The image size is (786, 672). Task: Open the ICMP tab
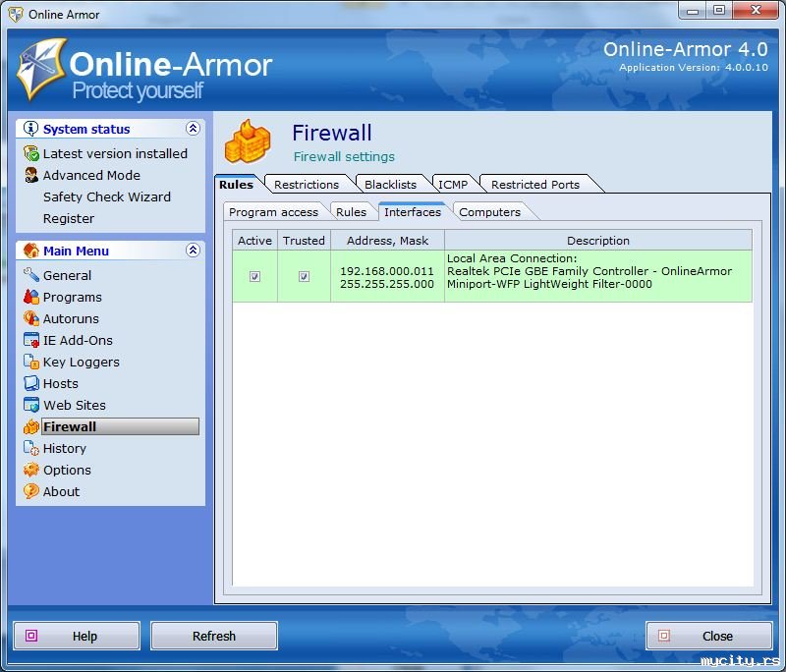coord(453,185)
